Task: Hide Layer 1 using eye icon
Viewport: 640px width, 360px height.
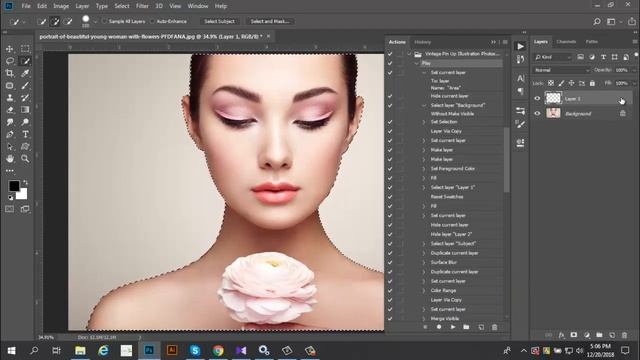Action: [537, 98]
